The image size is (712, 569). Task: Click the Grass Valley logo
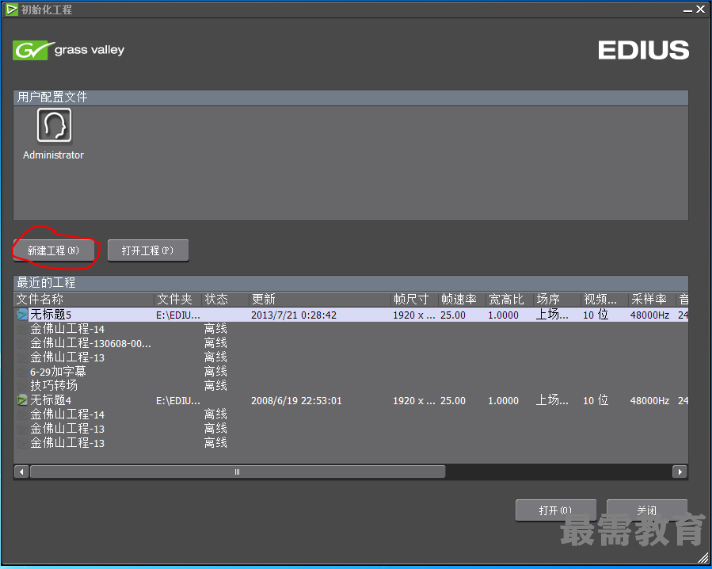coord(69,50)
